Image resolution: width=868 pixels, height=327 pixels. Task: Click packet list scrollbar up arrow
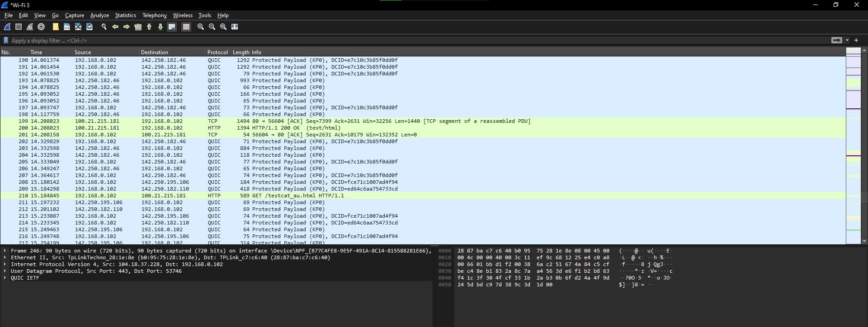click(x=864, y=51)
